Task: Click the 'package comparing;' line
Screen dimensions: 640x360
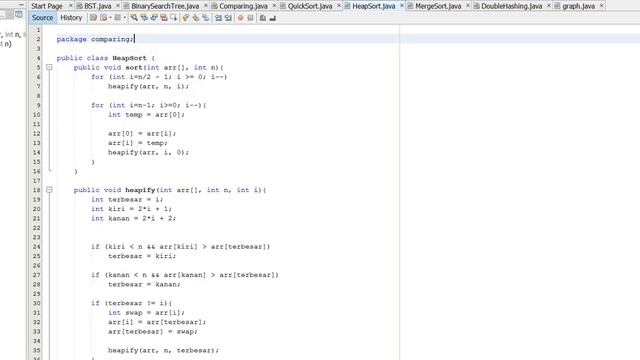Action: [95, 39]
